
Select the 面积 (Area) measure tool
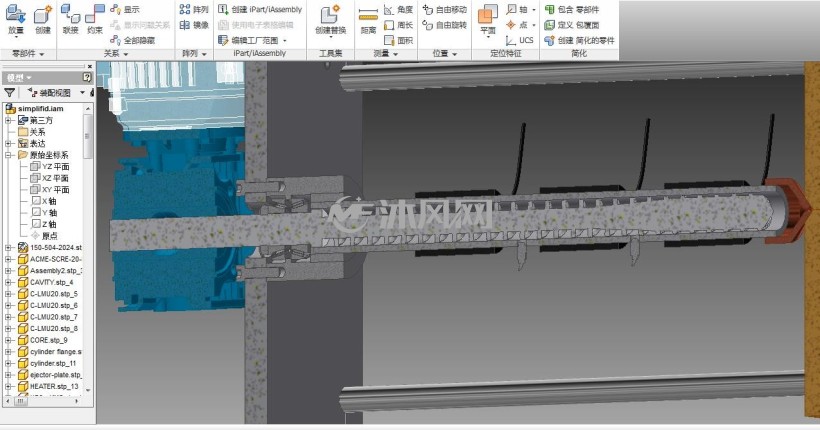tap(398, 40)
